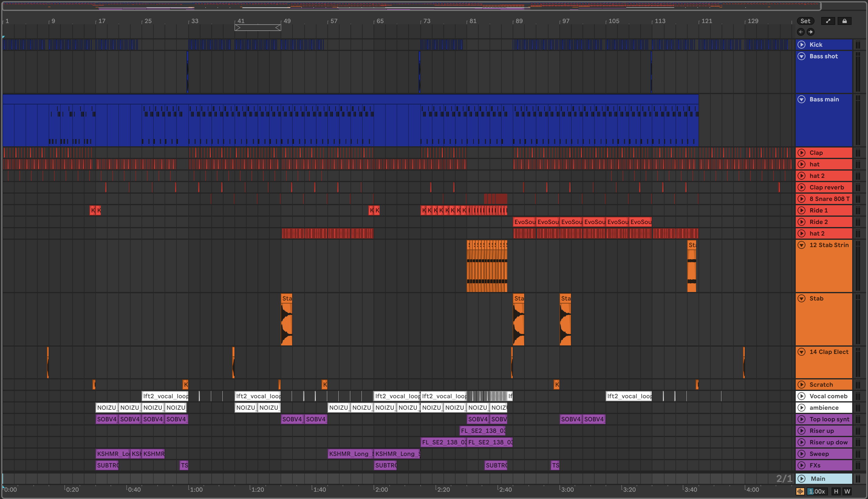Click the 2/1 grid size label
Viewport: 868px width, 499px height.
[x=784, y=478]
